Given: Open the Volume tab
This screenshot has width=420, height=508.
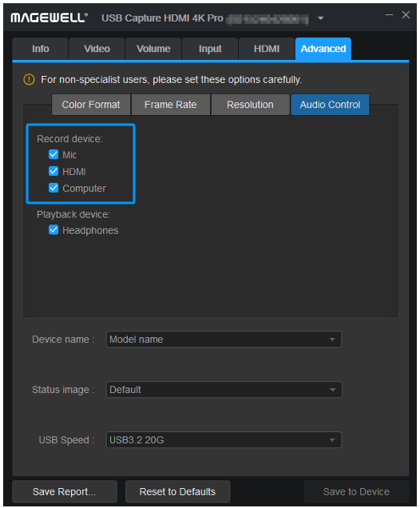Looking at the screenshot, I should [x=153, y=49].
